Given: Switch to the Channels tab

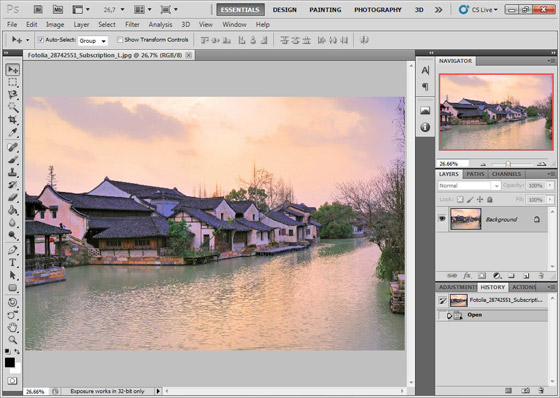Looking at the screenshot, I should (x=506, y=174).
